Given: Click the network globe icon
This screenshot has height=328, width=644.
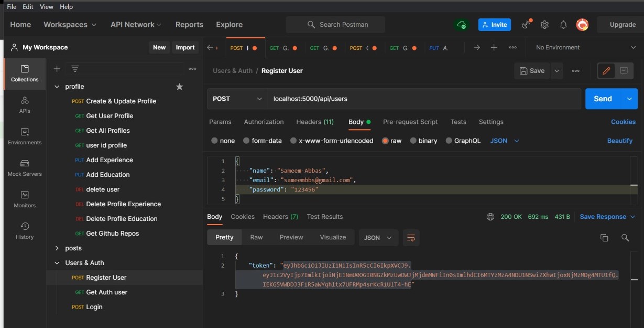Looking at the screenshot, I should 490,217.
